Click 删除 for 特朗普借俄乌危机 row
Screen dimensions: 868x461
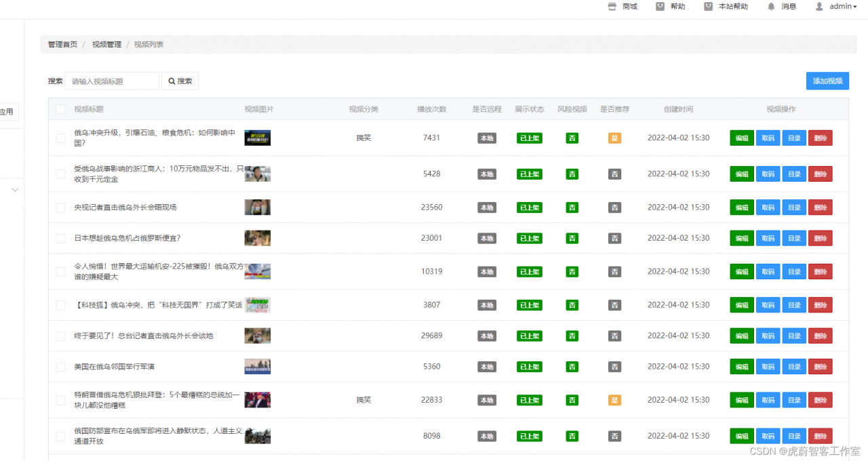(821, 400)
